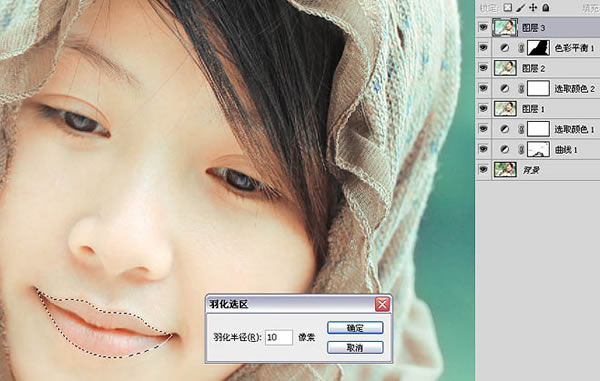Click the mask link icon on 选取颜色 1
The height and width of the screenshot is (381, 600).
tap(521, 129)
